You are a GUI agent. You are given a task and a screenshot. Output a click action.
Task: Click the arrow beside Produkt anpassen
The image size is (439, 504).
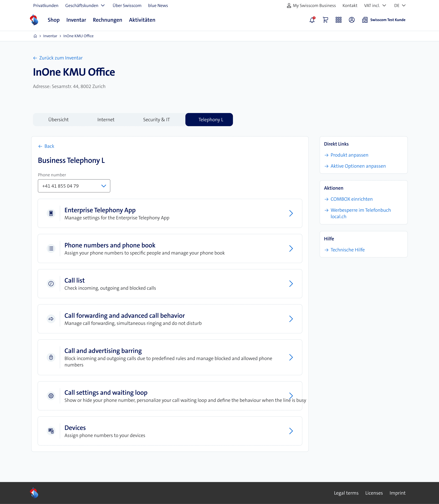(326, 155)
